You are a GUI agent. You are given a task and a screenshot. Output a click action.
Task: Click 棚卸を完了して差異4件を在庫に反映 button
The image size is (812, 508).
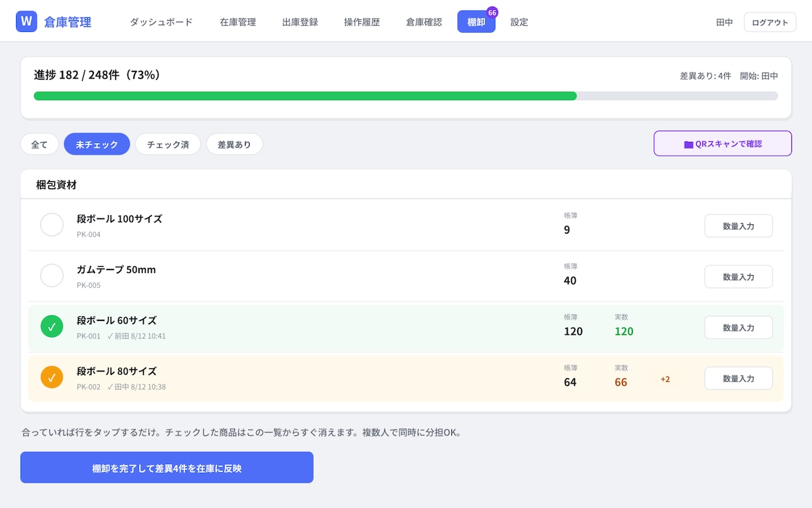pyautogui.click(x=167, y=467)
